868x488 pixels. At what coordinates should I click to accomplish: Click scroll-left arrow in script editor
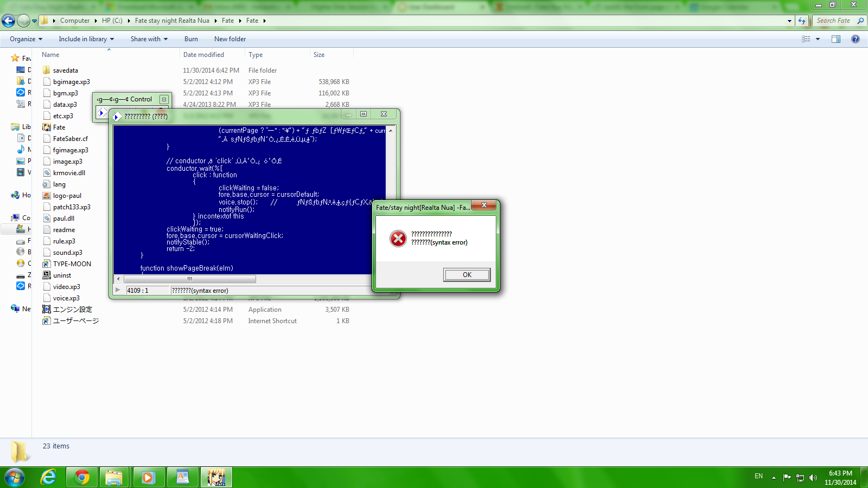[x=119, y=279]
